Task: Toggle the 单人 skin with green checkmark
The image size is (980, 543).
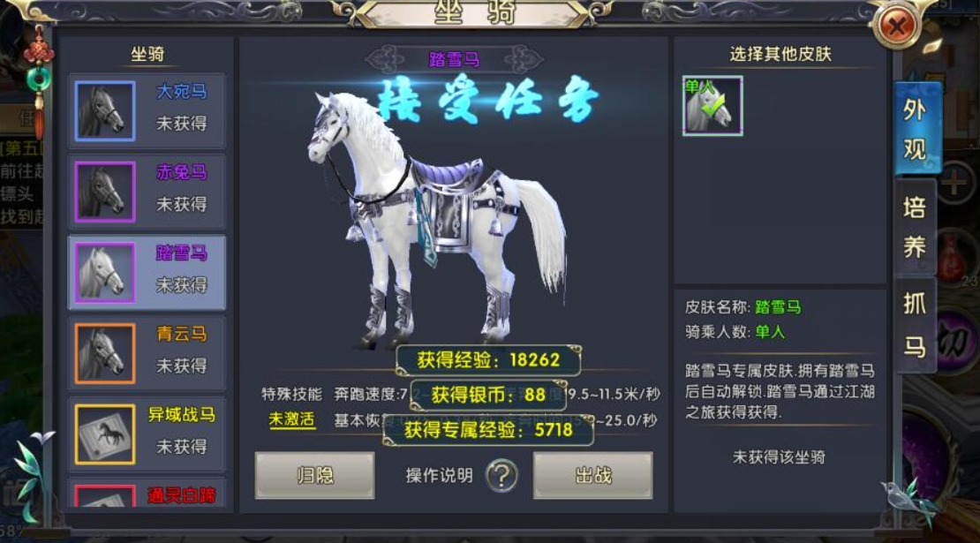Action: click(x=712, y=106)
